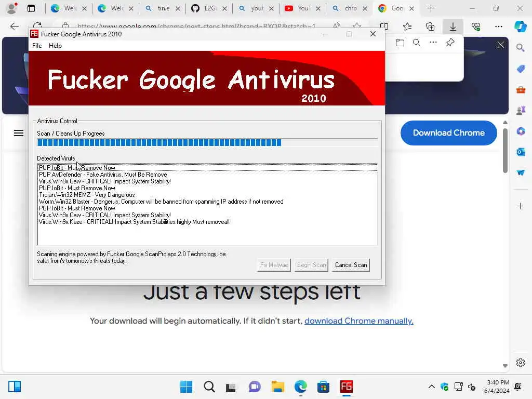Click the page scrollbar thumb

pos(505,150)
